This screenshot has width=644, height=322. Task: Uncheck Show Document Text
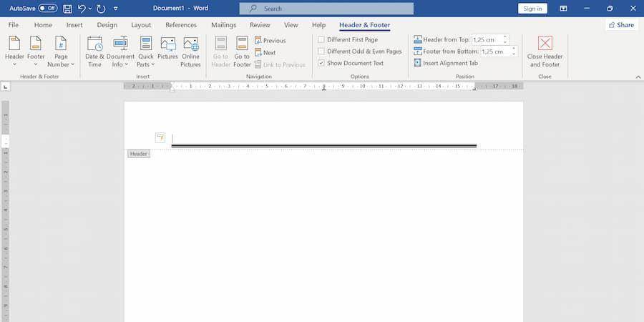click(321, 63)
